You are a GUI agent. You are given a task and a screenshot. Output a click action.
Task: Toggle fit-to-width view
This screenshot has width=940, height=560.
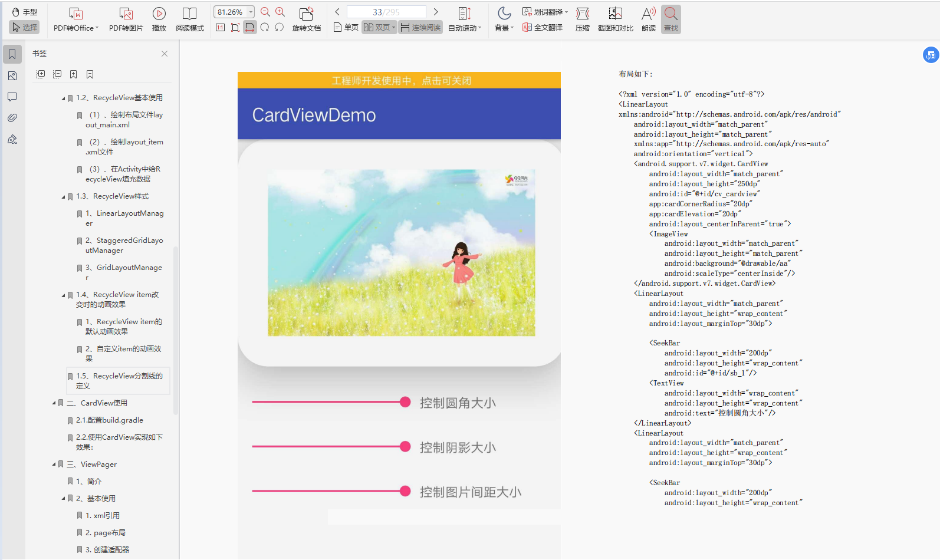250,27
